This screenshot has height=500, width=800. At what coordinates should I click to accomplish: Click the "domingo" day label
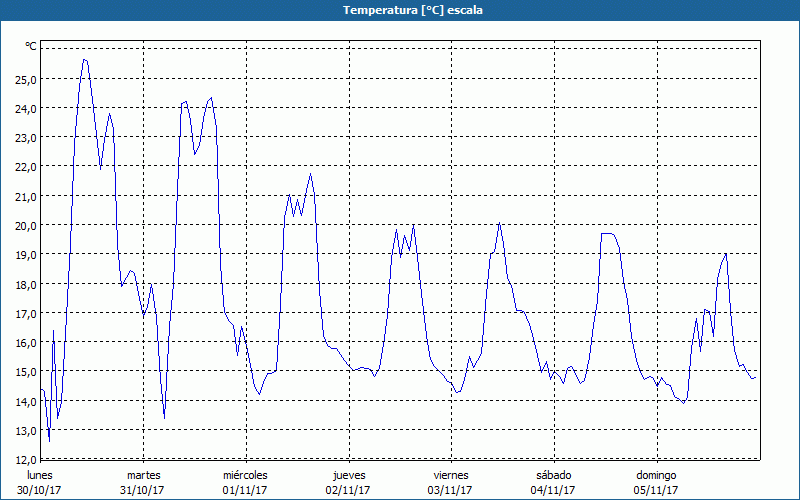(657, 475)
